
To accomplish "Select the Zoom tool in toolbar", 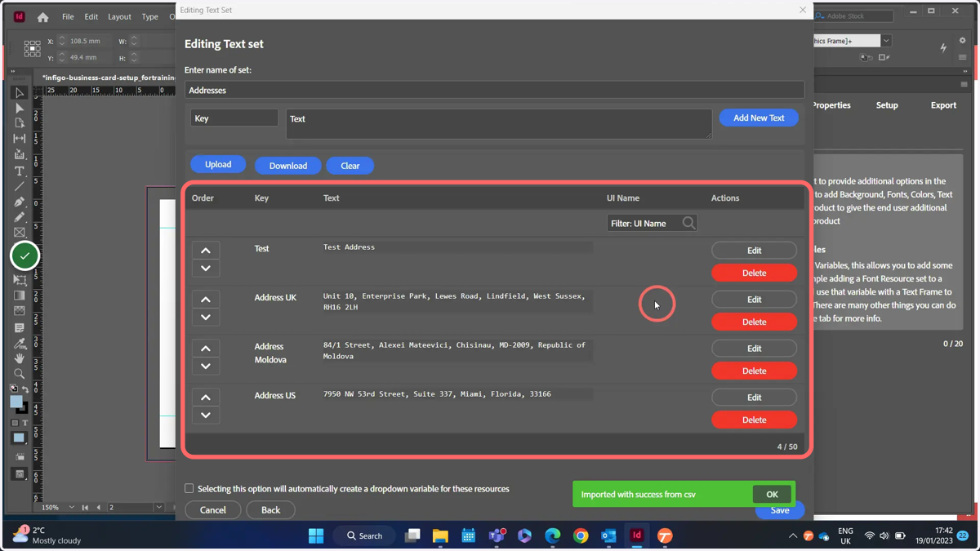I will pos(20,374).
